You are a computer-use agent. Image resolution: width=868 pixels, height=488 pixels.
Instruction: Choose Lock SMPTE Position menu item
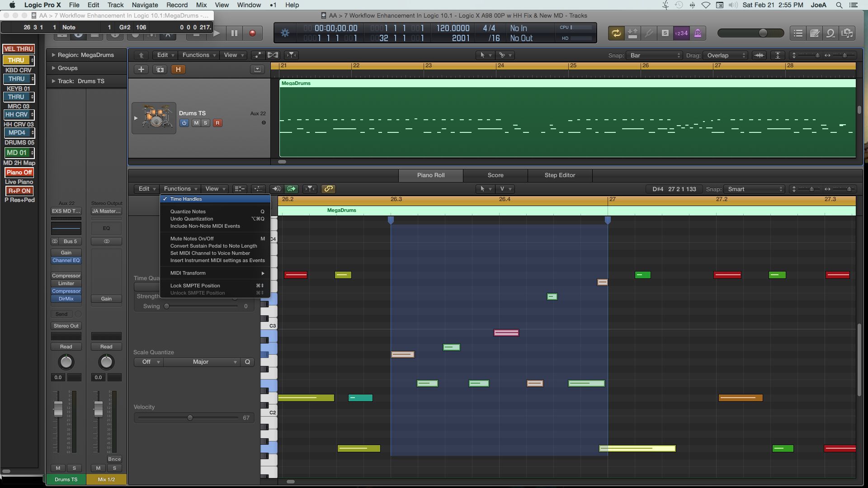[x=215, y=286]
